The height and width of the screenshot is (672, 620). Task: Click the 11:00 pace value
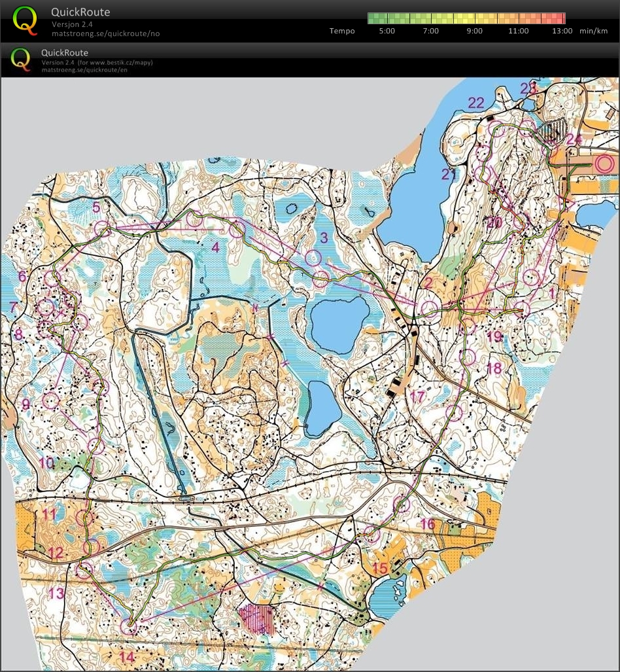(519, 31)
